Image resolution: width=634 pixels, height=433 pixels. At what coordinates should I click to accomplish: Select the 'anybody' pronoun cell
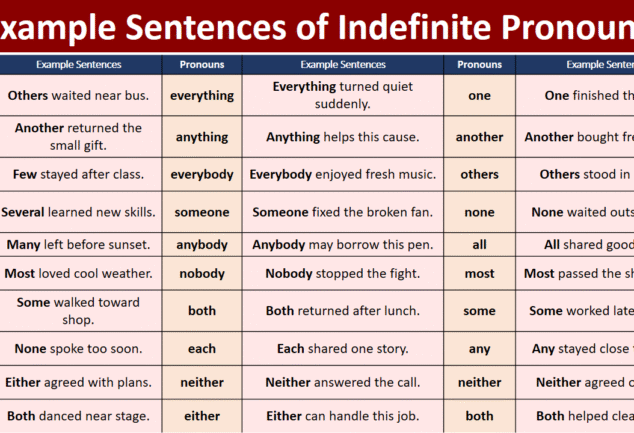(x=202, y=245)
